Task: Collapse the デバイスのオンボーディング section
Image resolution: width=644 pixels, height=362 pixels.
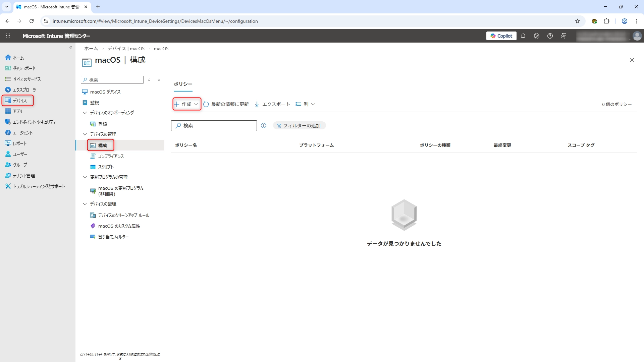Action: 85,113
